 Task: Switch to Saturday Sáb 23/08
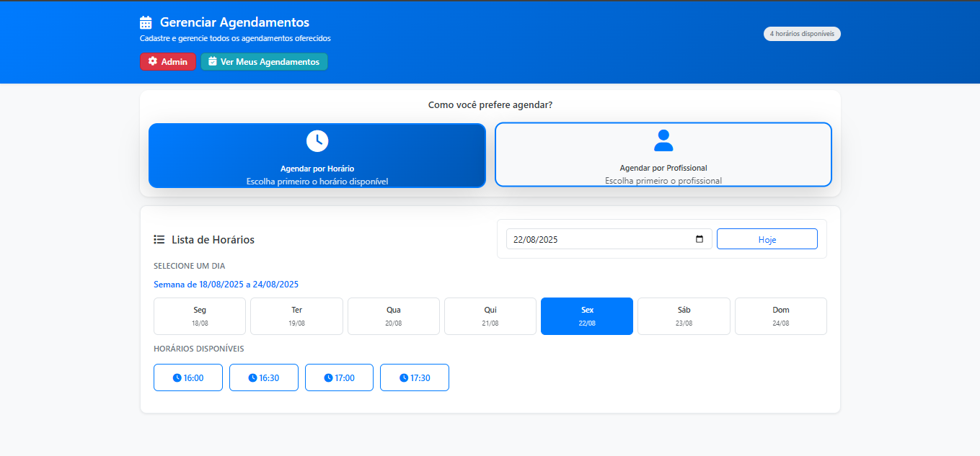tap(684, 316)
